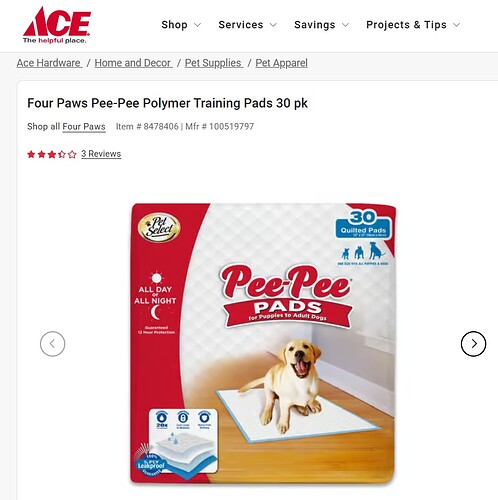Expand Projects & Tips chevron

pyautogui.click(x=457, y=25)
